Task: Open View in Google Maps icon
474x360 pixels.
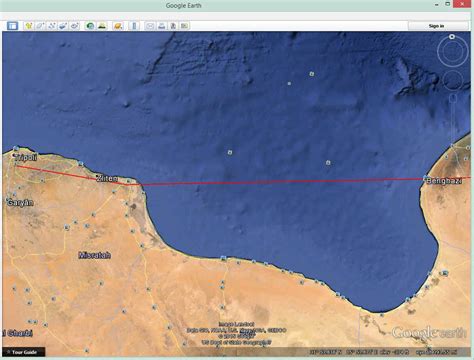Action: coord(184,26)
